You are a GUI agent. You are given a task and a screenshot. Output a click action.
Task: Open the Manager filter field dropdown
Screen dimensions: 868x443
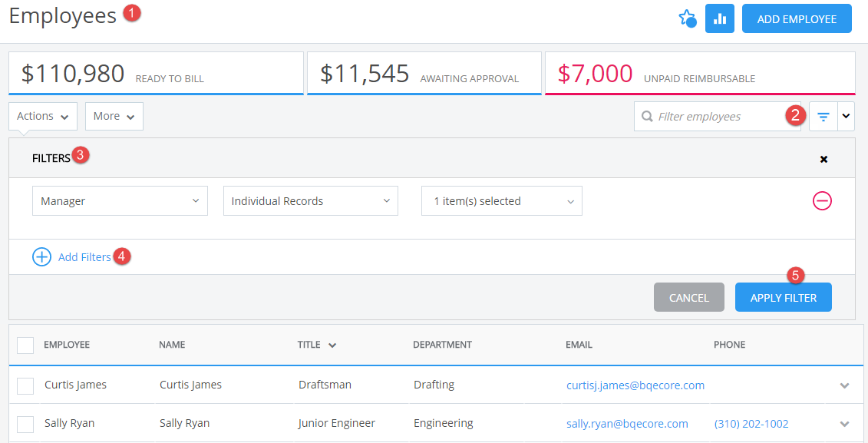pos(120,201)
